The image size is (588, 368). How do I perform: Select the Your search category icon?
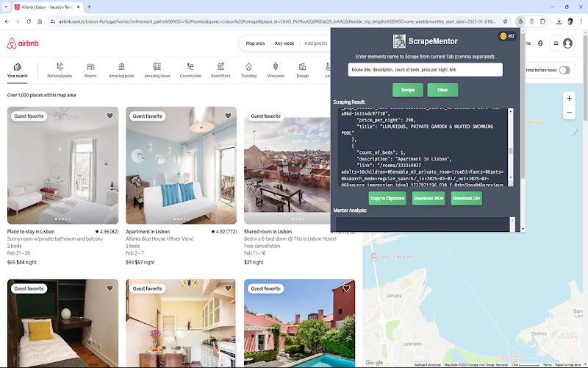(x=17, y=67)
